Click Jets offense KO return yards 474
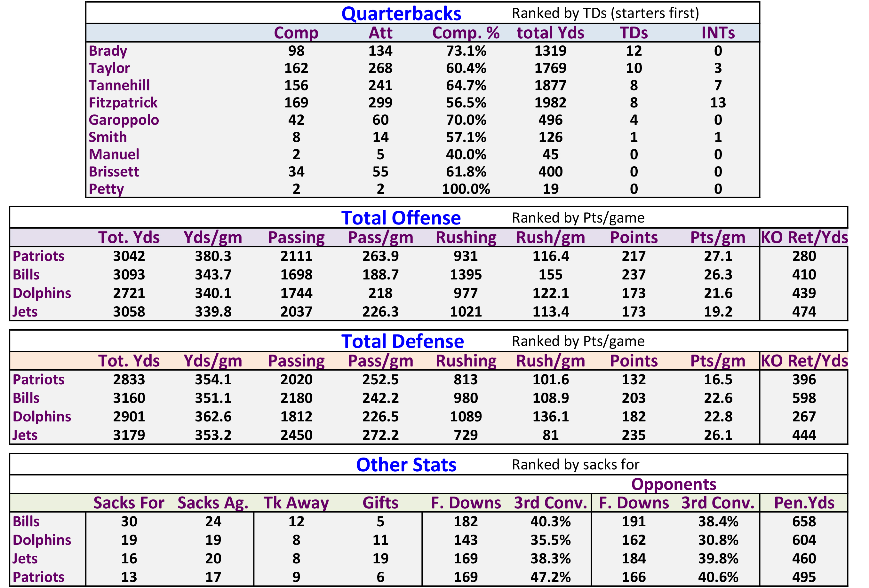869x588 pixels. tap(804, 311)
